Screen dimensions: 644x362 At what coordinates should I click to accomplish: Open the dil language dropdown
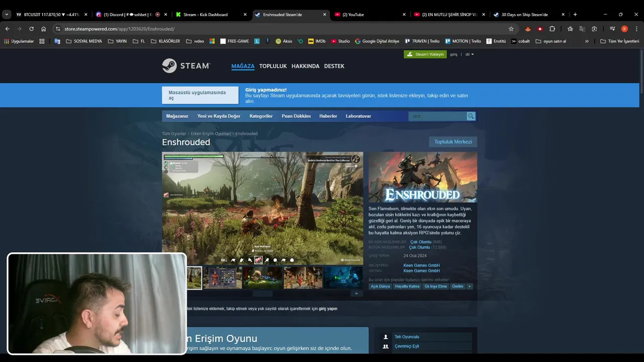[469, 54]
